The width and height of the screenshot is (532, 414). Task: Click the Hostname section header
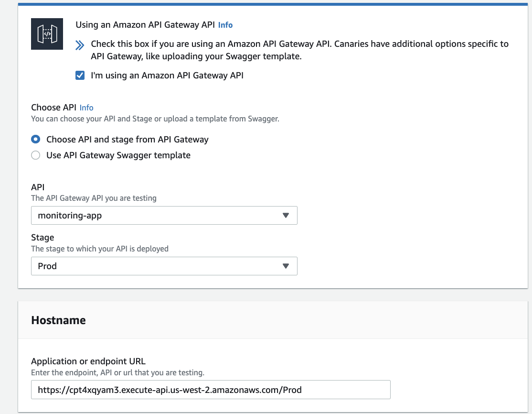pos(58,320)
